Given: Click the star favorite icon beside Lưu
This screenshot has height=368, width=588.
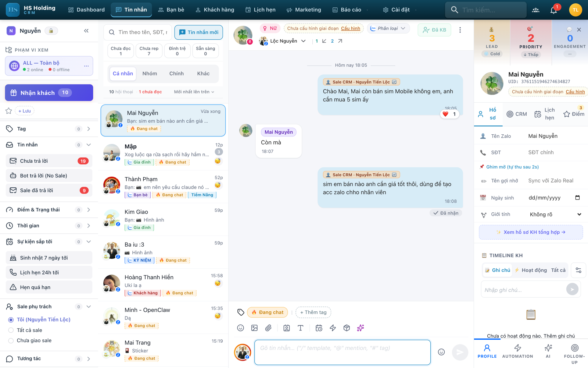Looking at the screenshot, I should (x=9, y=111).
